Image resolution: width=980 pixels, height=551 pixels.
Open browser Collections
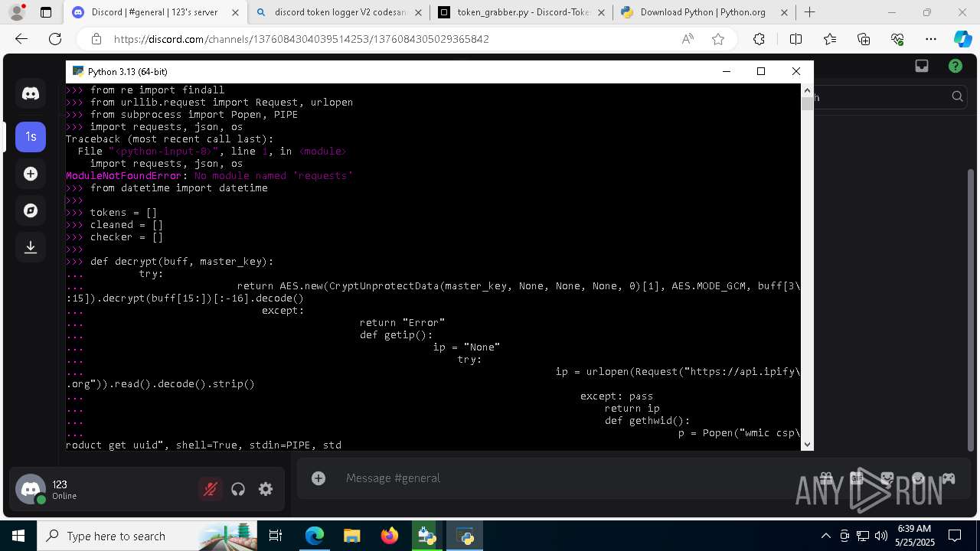click(x=864, y=39)
